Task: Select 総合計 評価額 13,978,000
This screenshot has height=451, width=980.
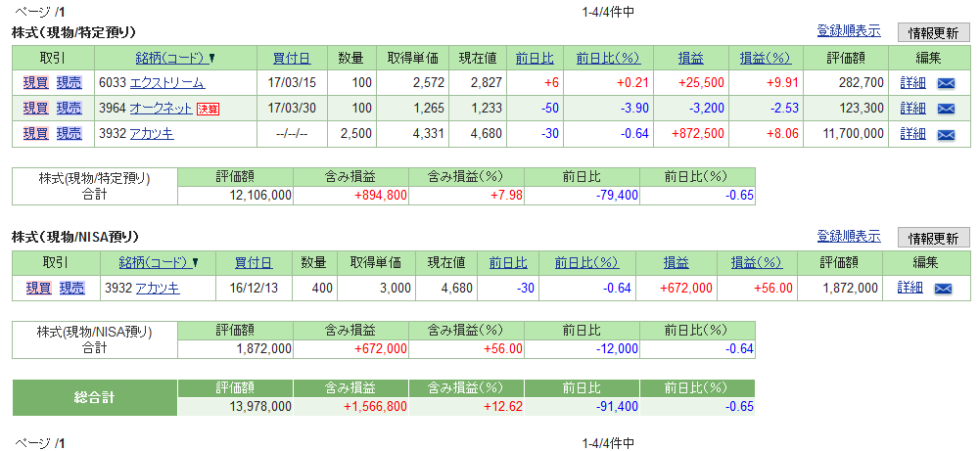Action: tap(236, 407)
